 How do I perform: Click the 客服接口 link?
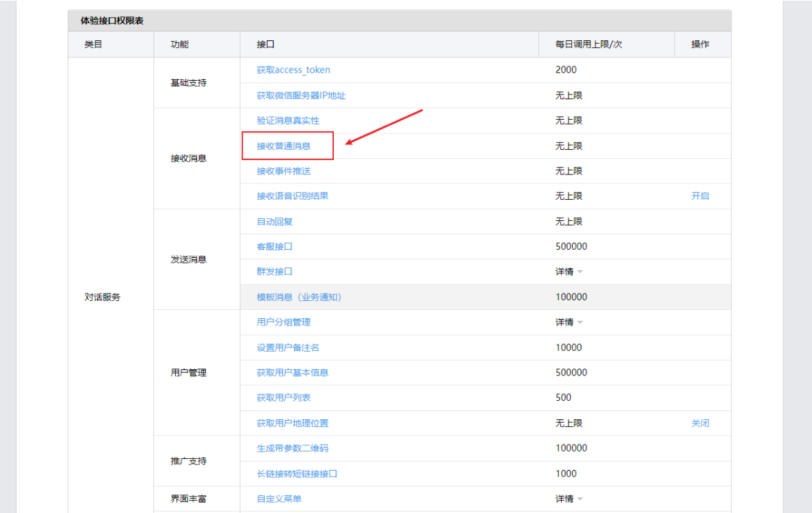tap(274, 246)
